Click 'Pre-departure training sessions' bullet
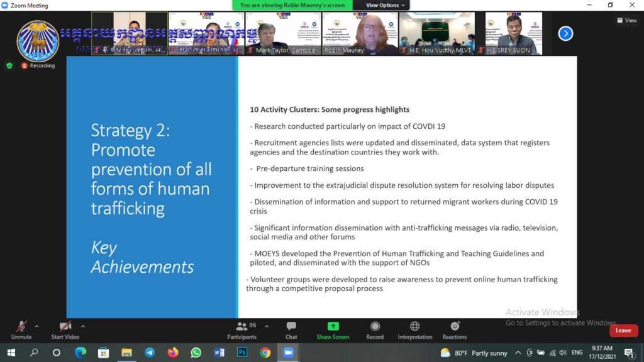The image size is (644, 362). tap(310, 168)
